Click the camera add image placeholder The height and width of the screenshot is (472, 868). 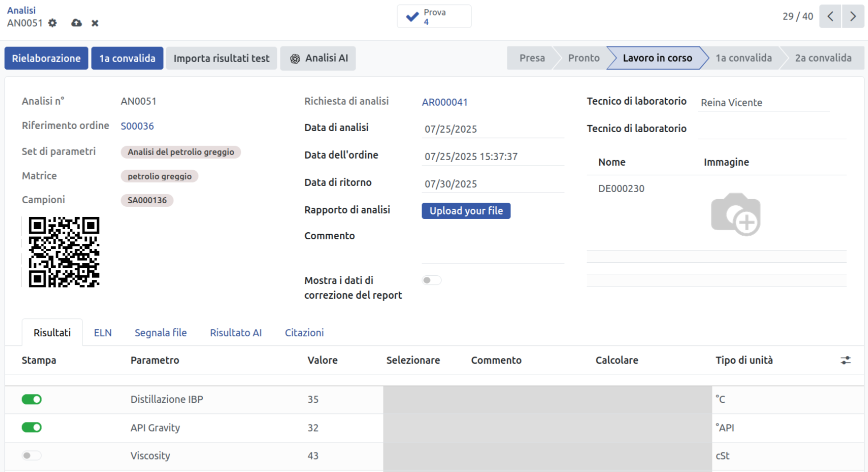pyautogui.click(x=735, y=214)
